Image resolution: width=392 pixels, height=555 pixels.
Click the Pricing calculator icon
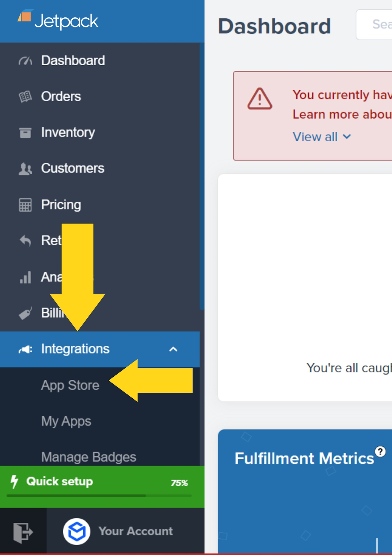(x=25, y=205)
